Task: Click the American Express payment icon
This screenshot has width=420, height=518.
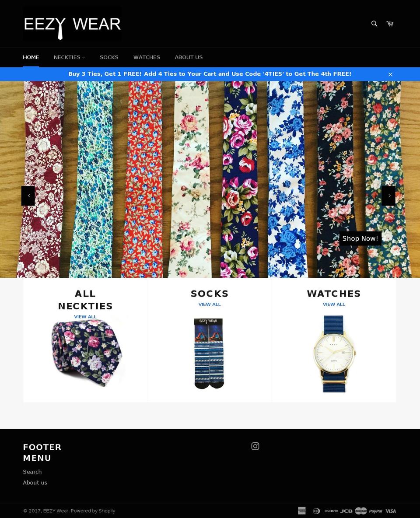Action: coord(302,511)
